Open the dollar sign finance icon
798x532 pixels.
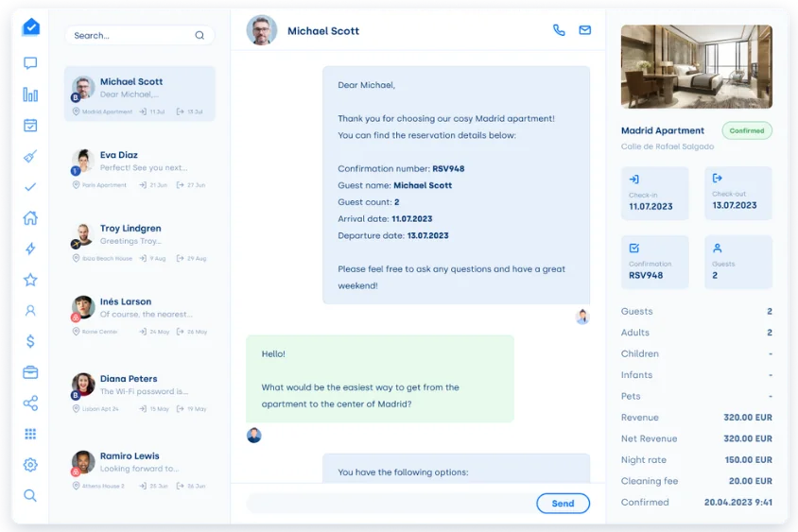point(30,341)
